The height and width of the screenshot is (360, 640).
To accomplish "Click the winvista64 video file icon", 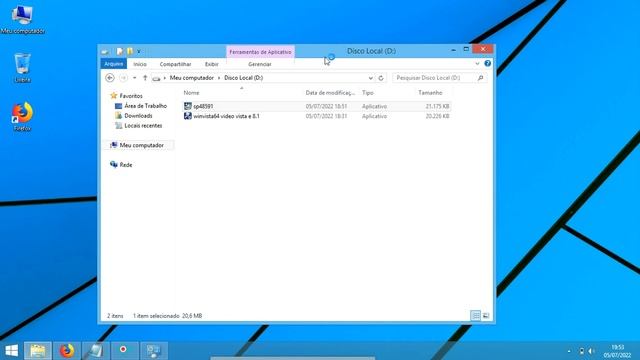I will pyautogui.click(x=187, y=116).
